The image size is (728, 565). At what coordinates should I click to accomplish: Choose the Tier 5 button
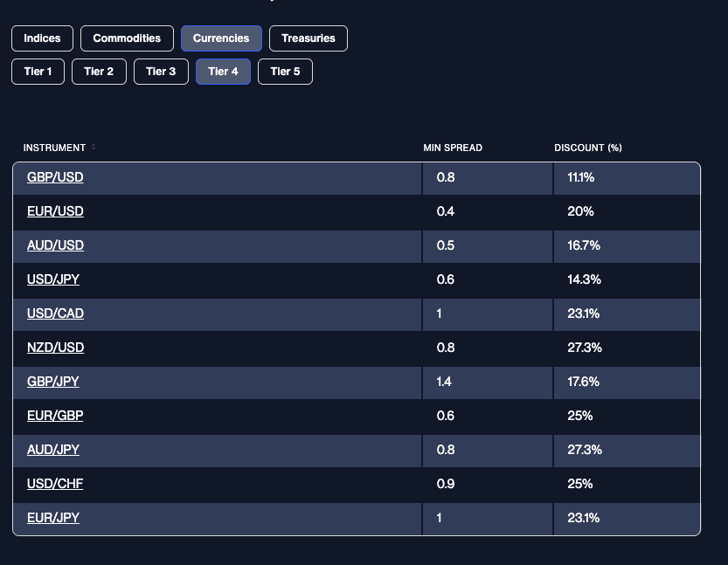(285, 72)
